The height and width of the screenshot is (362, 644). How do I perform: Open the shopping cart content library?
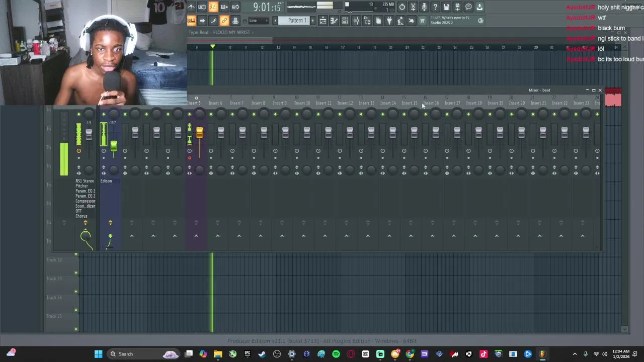click(x=422, y=21)
